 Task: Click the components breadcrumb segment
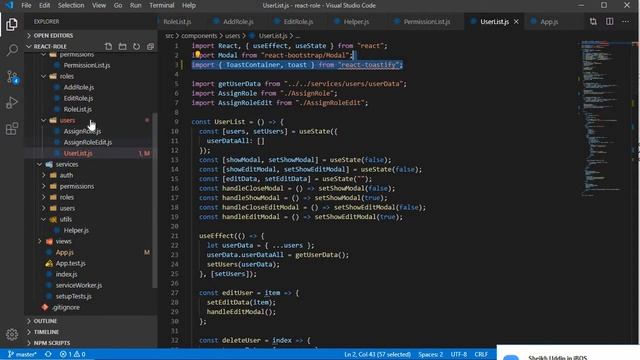(199, 36)
